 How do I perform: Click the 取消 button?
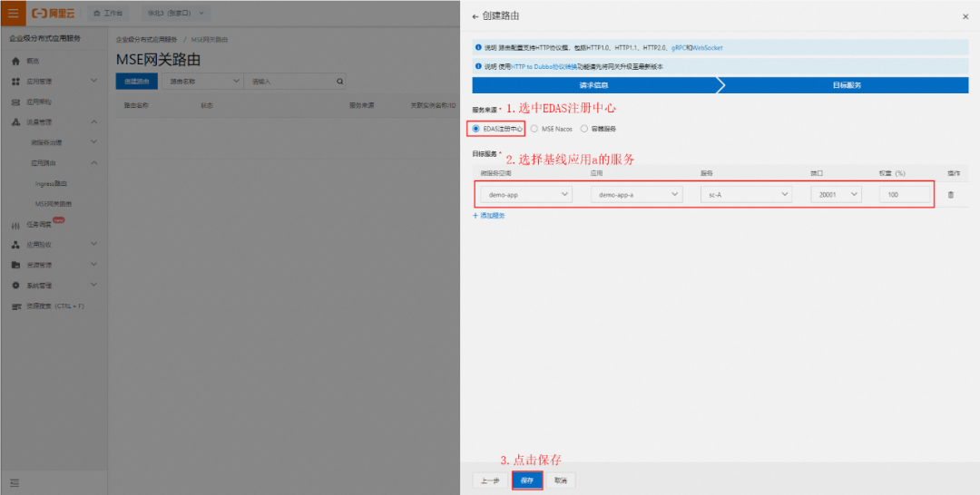pyautogui.click(x=561, y=480)
